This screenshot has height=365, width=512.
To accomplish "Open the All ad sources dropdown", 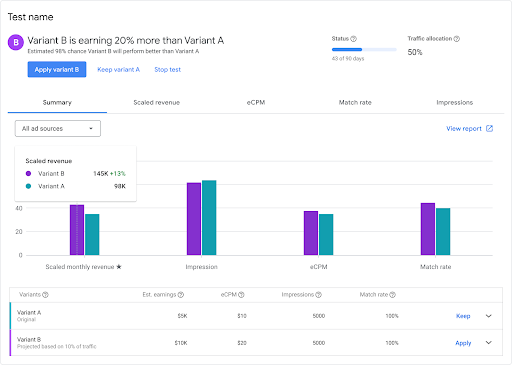I will pyautogui.click(x=58, y=128).
